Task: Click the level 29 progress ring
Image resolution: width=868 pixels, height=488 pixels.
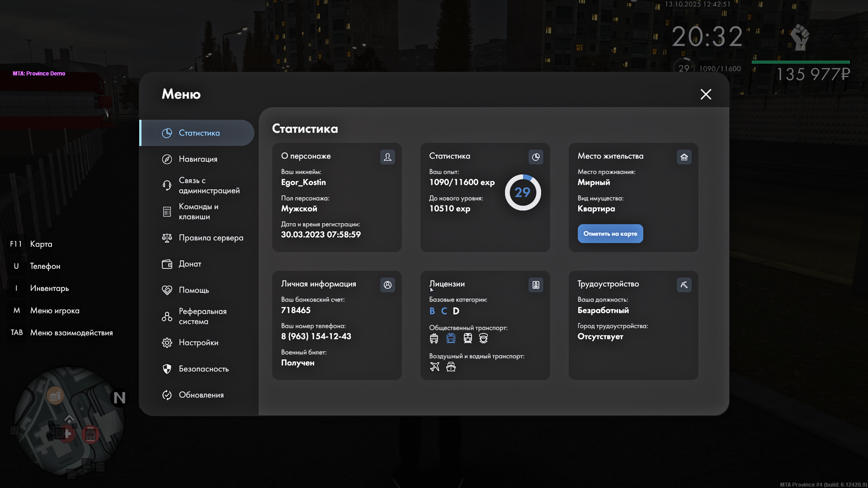Action: pyautogui.click(x=523, y=192)
